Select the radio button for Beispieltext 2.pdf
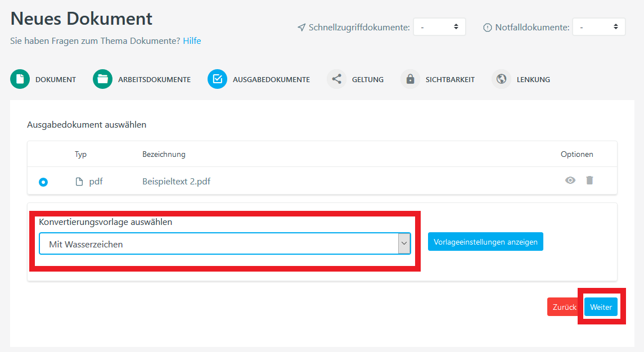This screenshot has height=352, width=644. [x=43, y=182]
